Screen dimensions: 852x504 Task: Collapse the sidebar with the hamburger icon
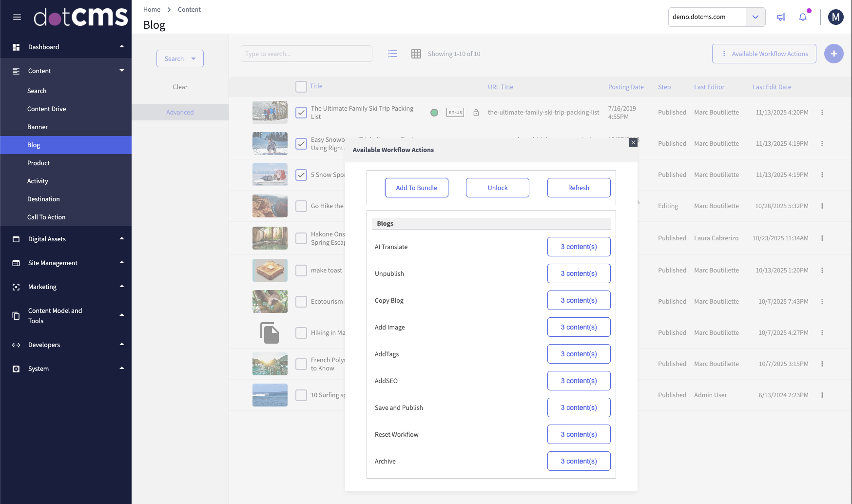pos(17,17)
